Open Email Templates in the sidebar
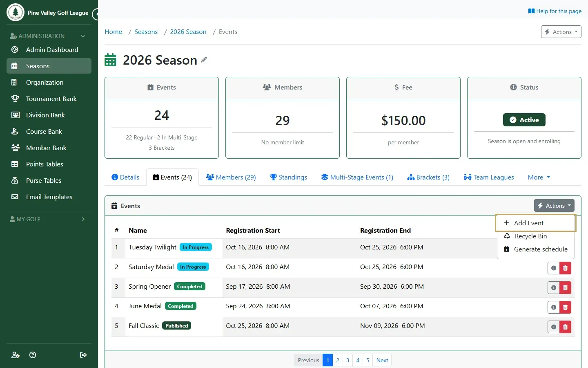The image size is (588, 368). 49,197
